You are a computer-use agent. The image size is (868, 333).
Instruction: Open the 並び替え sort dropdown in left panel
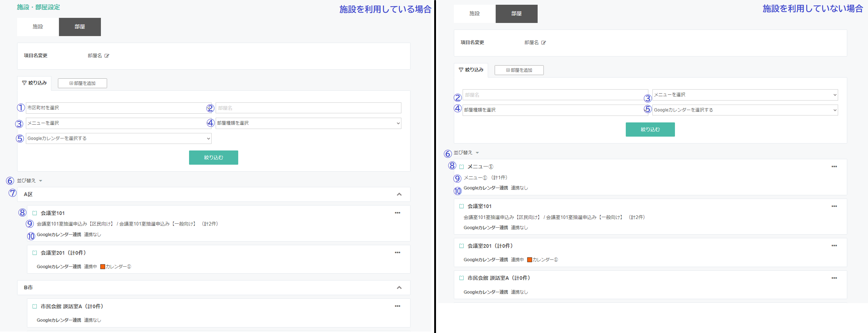click(x=30, y=181)
